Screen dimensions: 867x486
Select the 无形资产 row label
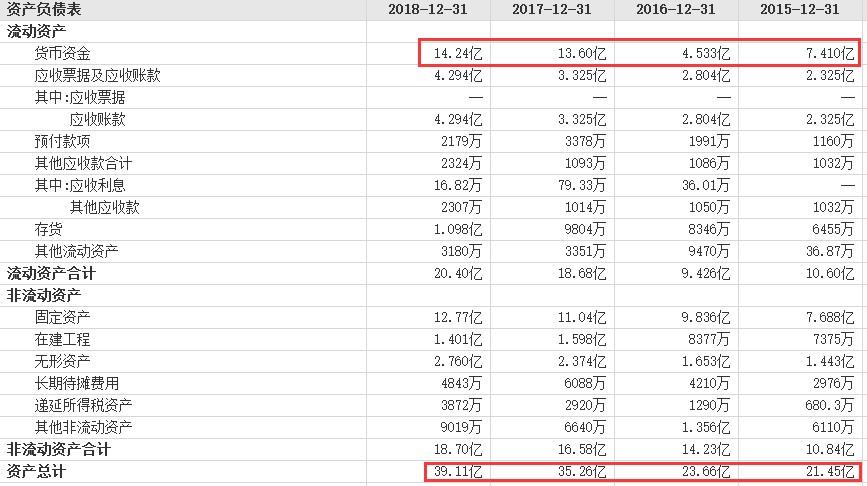(62, 361)
